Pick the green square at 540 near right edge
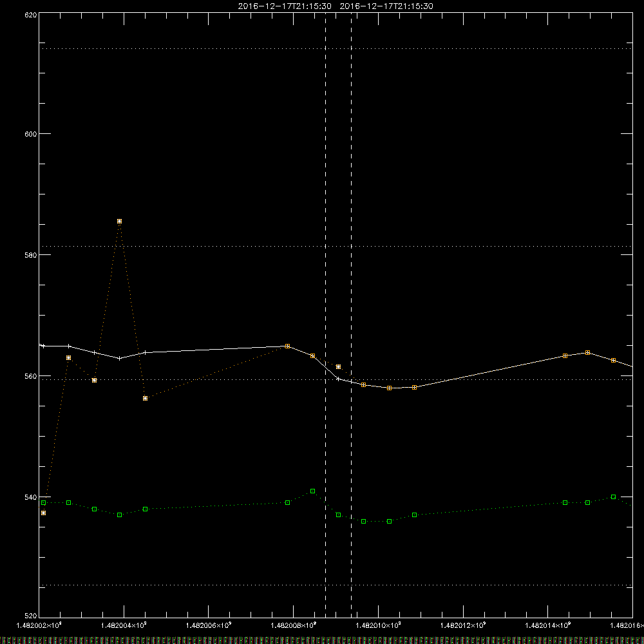644x644 pixels. 614,497
